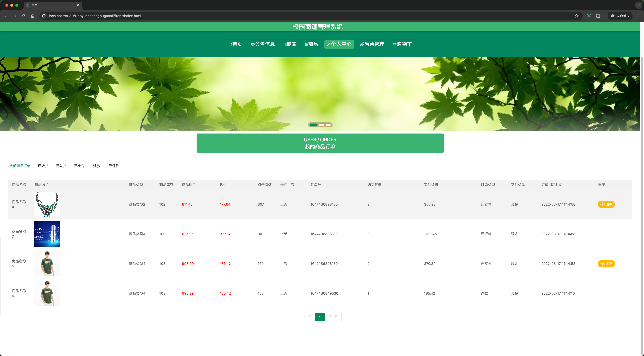644x356 pixels.
Task: Click the browser forward arrow
Action: click(15, 16)
